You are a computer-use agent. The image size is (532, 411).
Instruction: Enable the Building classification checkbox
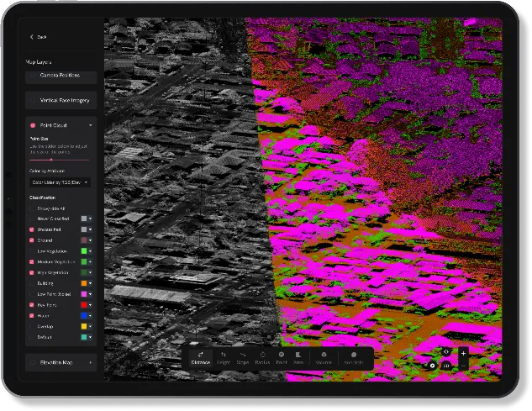32,283
